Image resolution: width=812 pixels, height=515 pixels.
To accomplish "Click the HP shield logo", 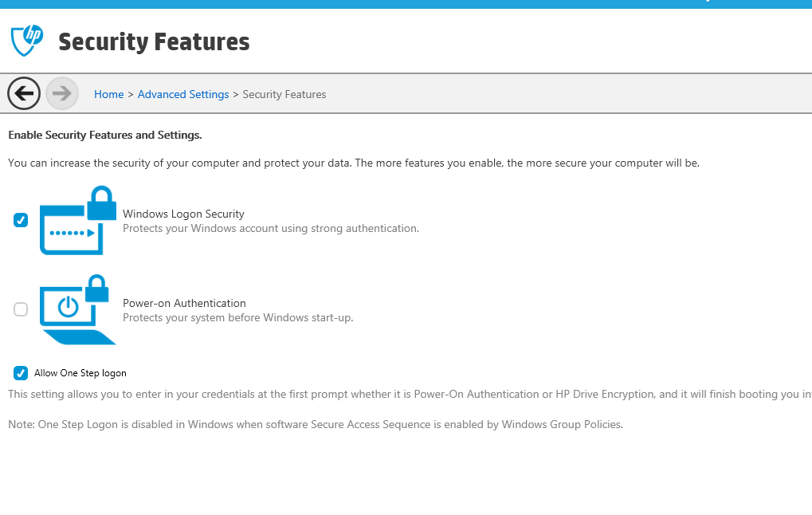I will pos(26,40).
